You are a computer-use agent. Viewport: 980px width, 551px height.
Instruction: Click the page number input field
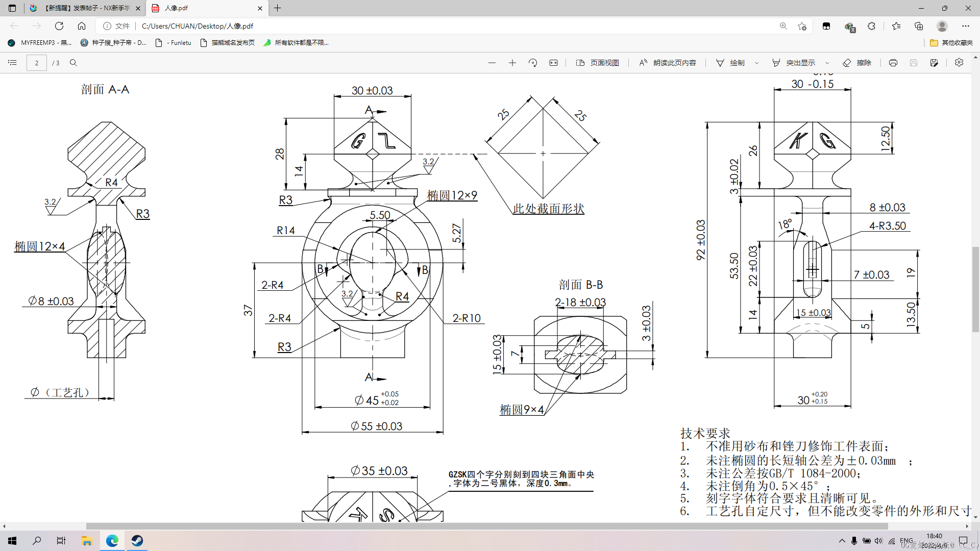37,63
